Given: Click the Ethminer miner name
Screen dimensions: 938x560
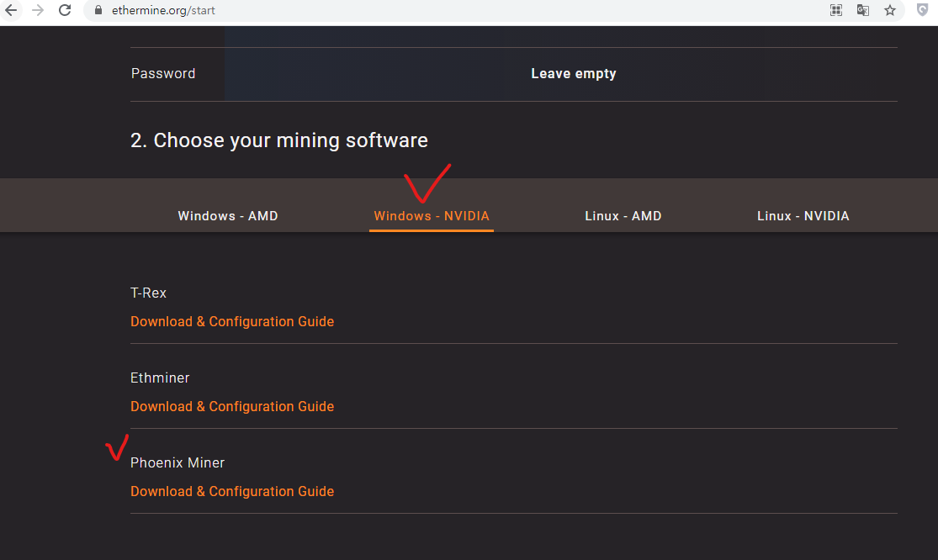Looking at the screenshot, I should (160, 378).
